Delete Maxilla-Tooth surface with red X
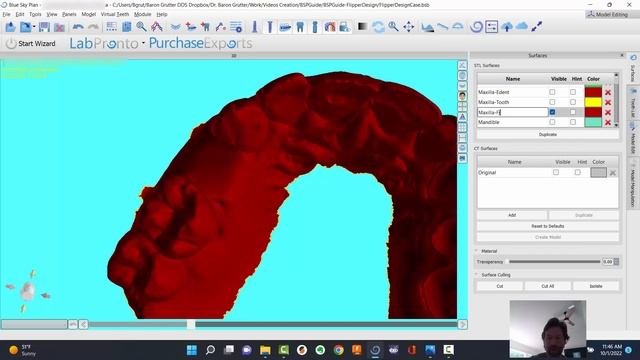640x360 pixels. [x=608, y=102]
